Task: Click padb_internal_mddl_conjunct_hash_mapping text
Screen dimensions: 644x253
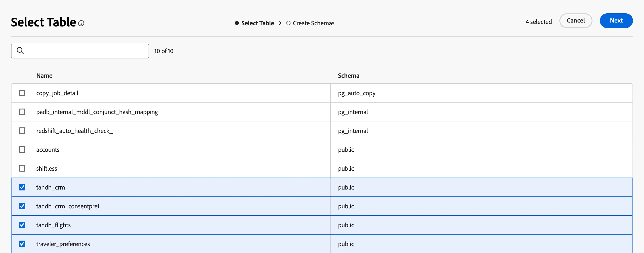Action: coord(97,112)
